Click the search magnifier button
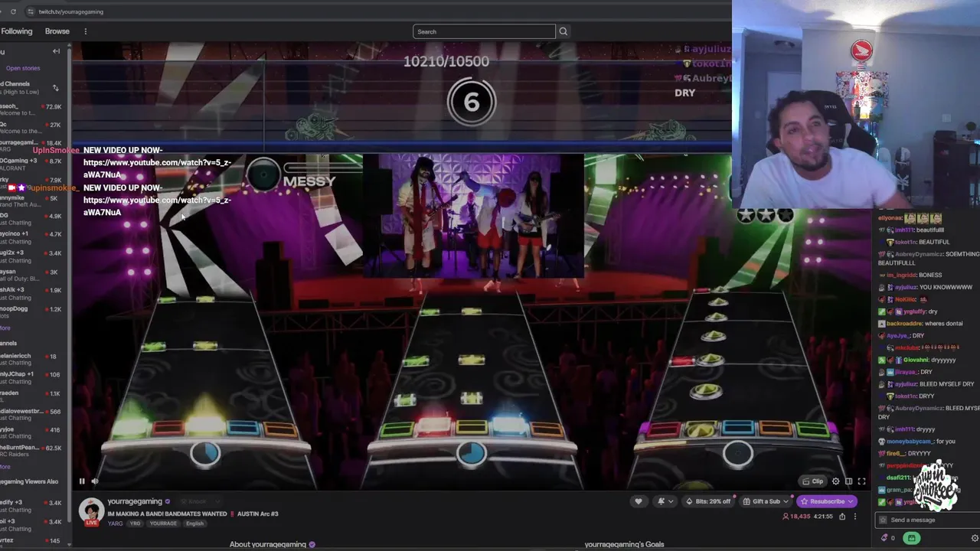The height and width of the screenshot is (551, 980). [x=563, y=31]
